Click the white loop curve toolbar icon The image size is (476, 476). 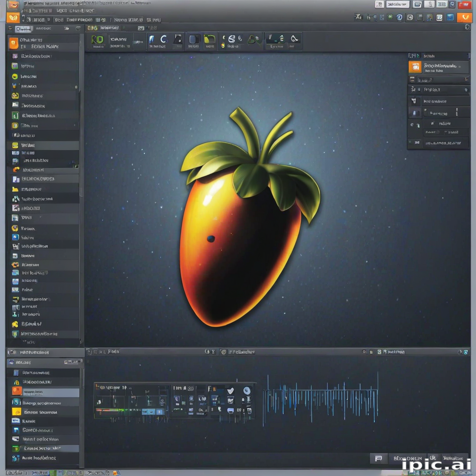click(294, 39)
